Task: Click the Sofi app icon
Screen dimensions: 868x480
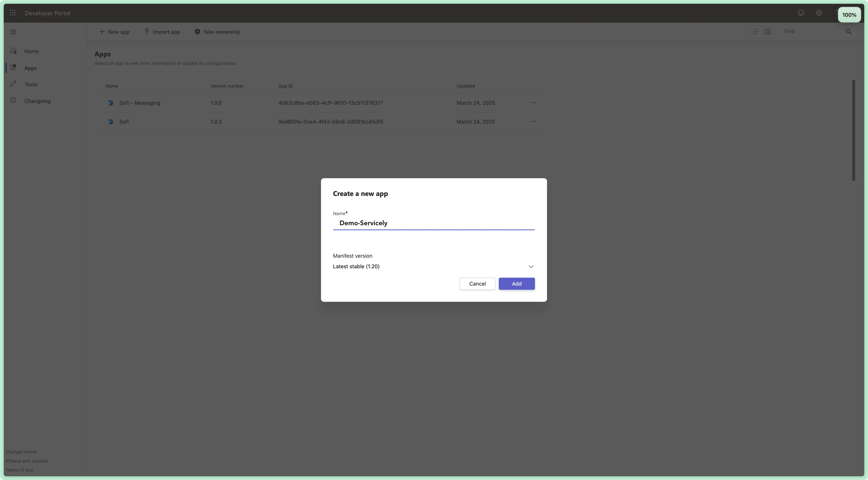Action: click(x=111, y=122)
